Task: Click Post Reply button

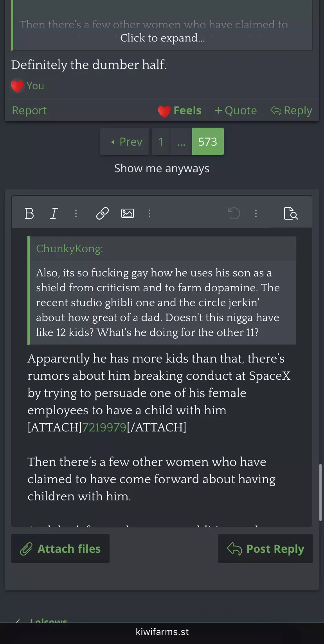Action: point(265,548)
